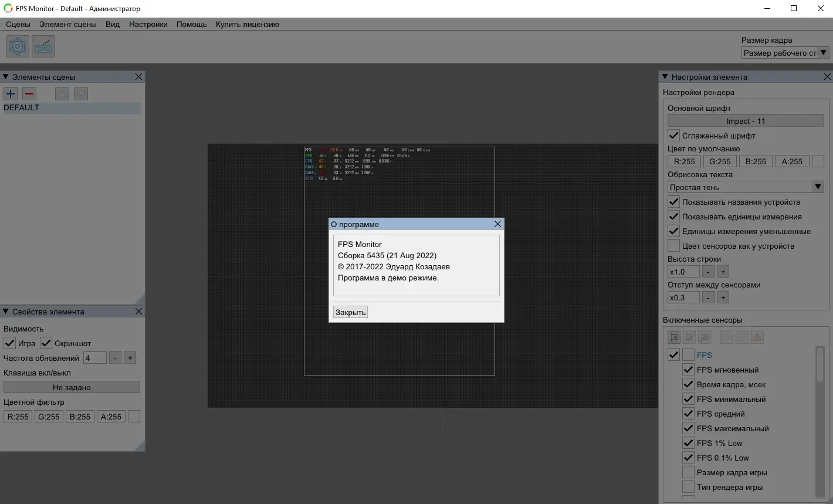Close the Свойства элемента panel
The width and height of the screenshot is (833, 504).
[138, 312]
